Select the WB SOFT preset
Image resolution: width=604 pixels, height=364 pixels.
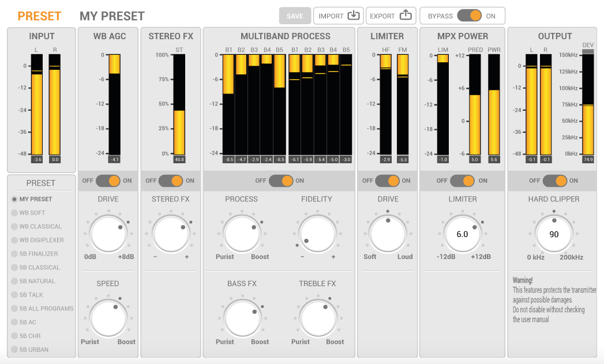(x=32, y=213)
